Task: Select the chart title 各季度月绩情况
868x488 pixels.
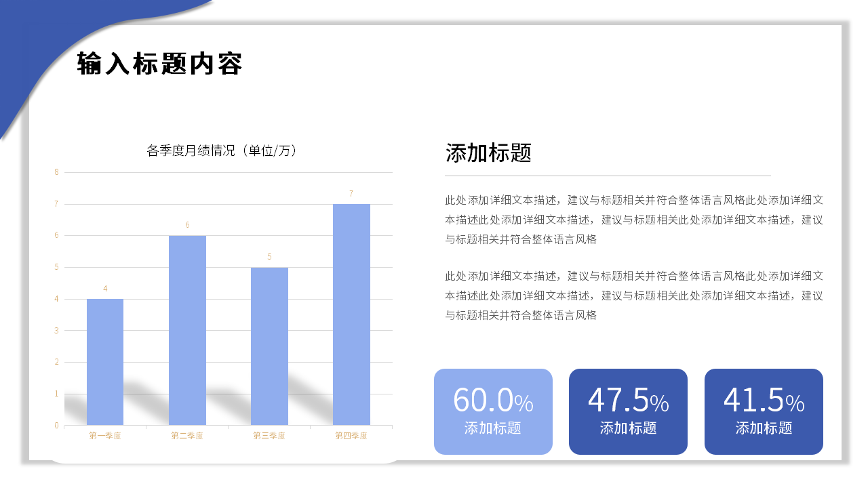Action: pos(223,150)
